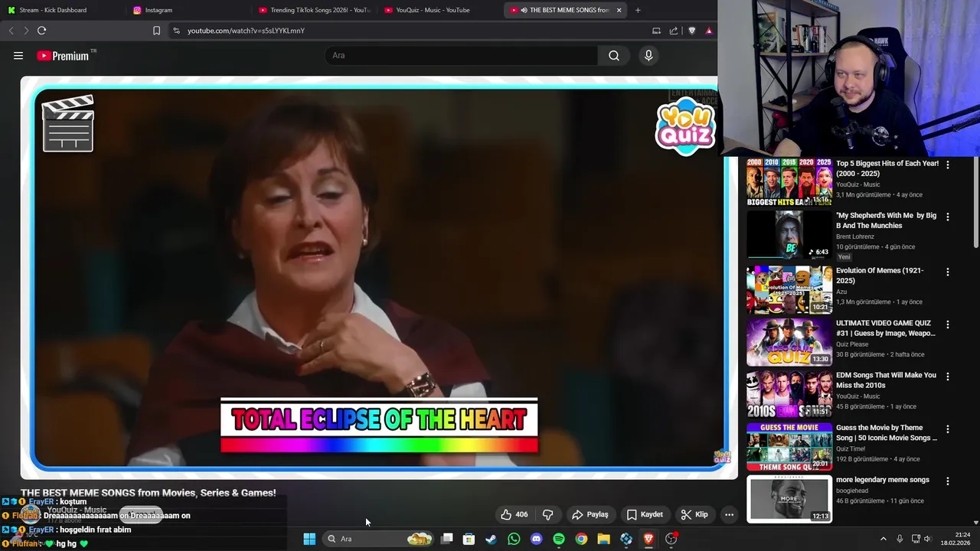Viewport: 980px width, 551px height.
Task: Show hidden system tray icons chevron
Action: click(x=883, y=539)
